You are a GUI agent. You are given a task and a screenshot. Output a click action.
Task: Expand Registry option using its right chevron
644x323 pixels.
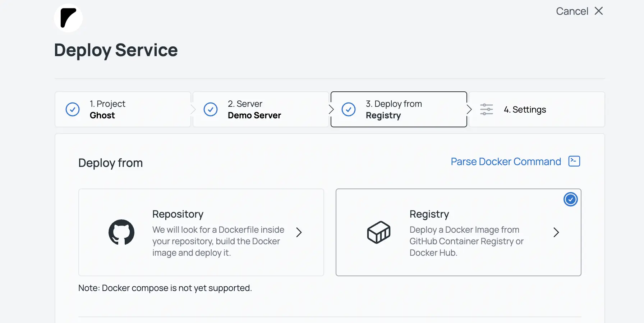556,232
